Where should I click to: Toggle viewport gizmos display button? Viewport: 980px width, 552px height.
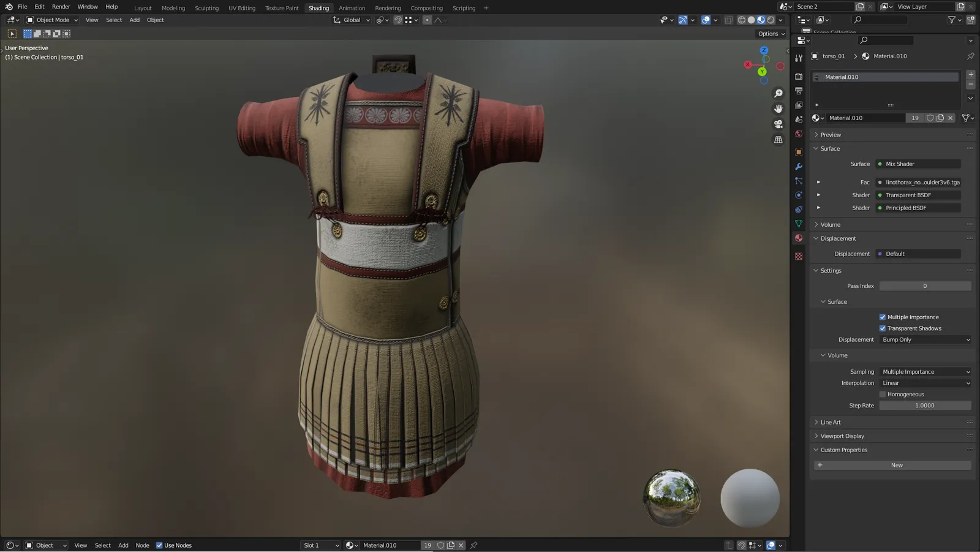tap(682, 20)
